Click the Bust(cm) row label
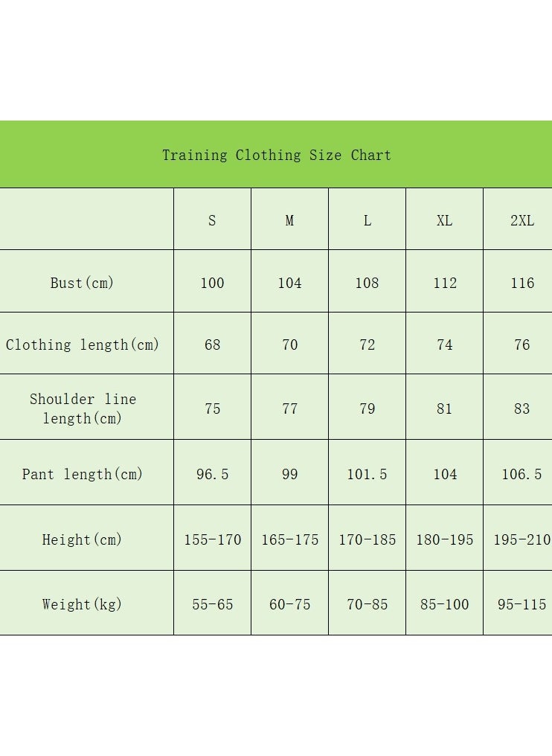Viewport: 552px width, 756px height. 82,283
